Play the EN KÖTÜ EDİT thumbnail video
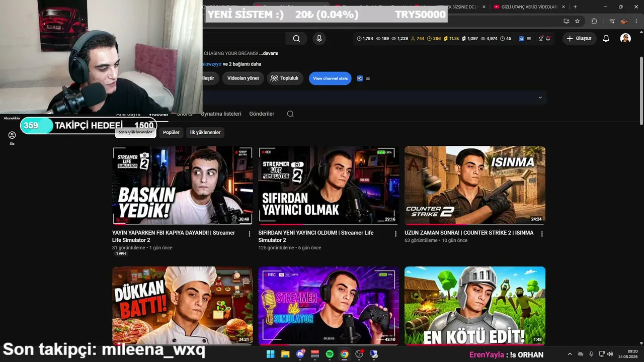 (475, 306)
